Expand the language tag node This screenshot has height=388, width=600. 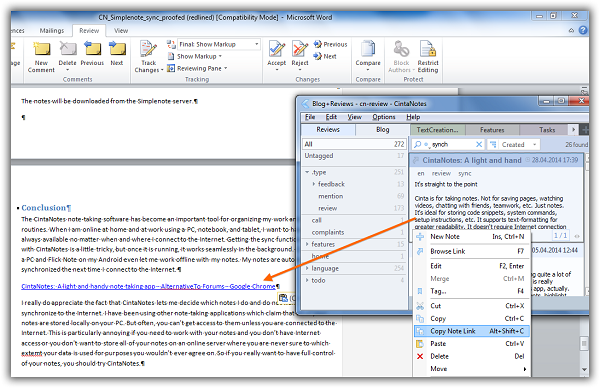pyautogui.click(x=307, y=268)
